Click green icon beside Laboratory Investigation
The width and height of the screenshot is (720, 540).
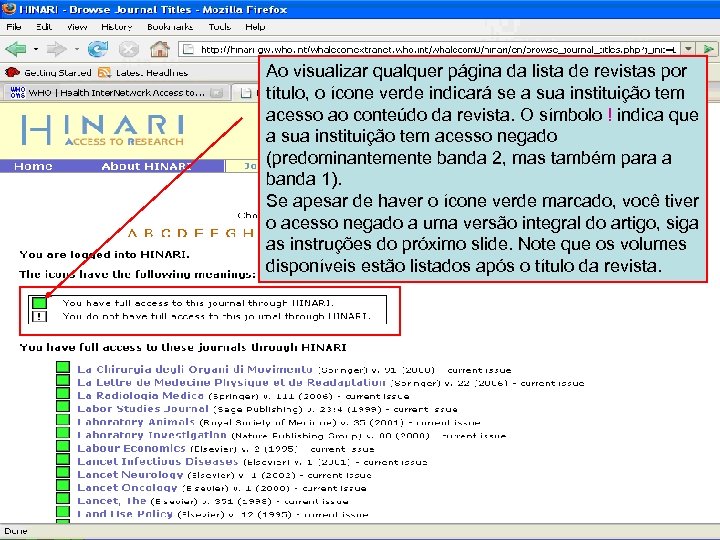tap(63, 433)
